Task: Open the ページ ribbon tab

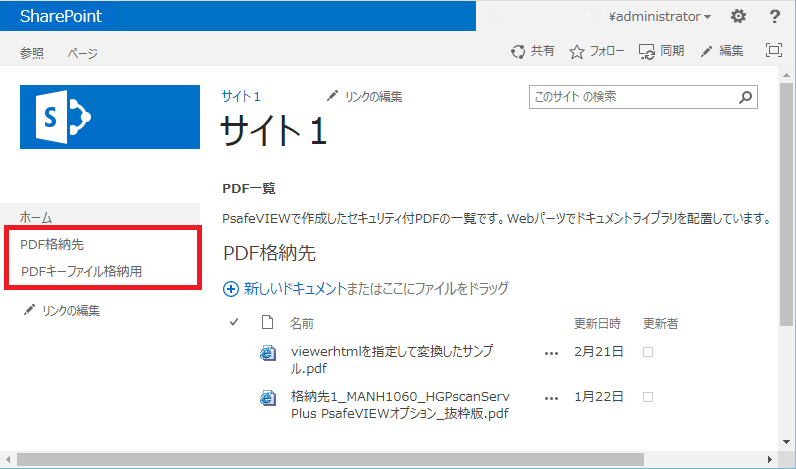Action: tap(82, 53)
